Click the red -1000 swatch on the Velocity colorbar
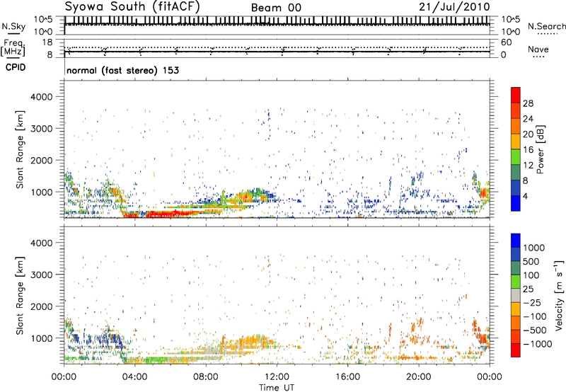Viewport: 566px width, 392px height. pos(516,350)
